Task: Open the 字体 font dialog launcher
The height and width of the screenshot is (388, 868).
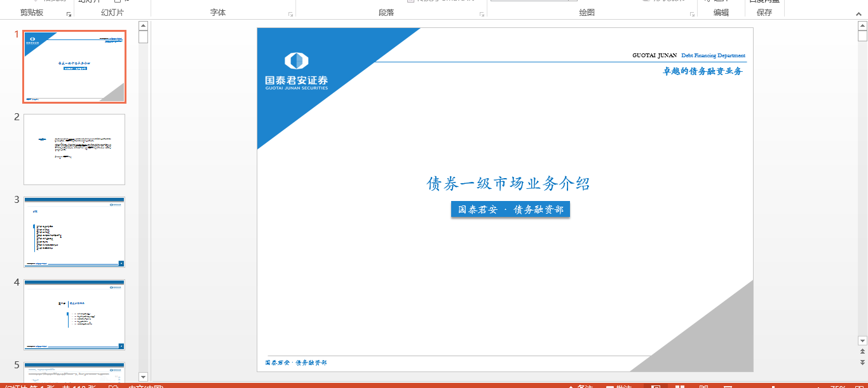Action: (290, 14)
